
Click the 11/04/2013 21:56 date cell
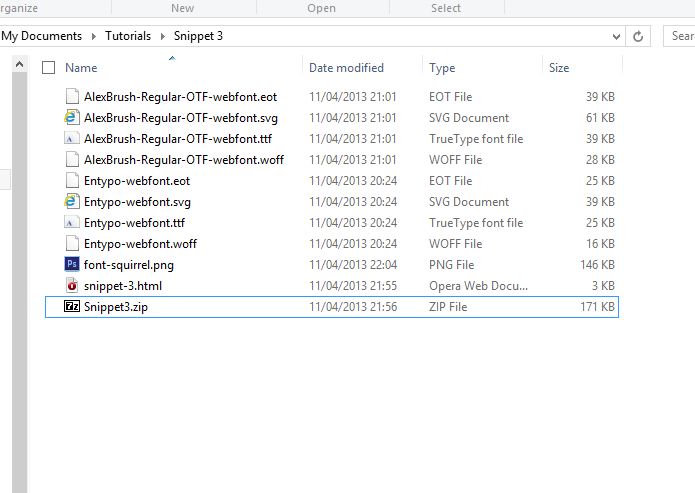[353, 307]
